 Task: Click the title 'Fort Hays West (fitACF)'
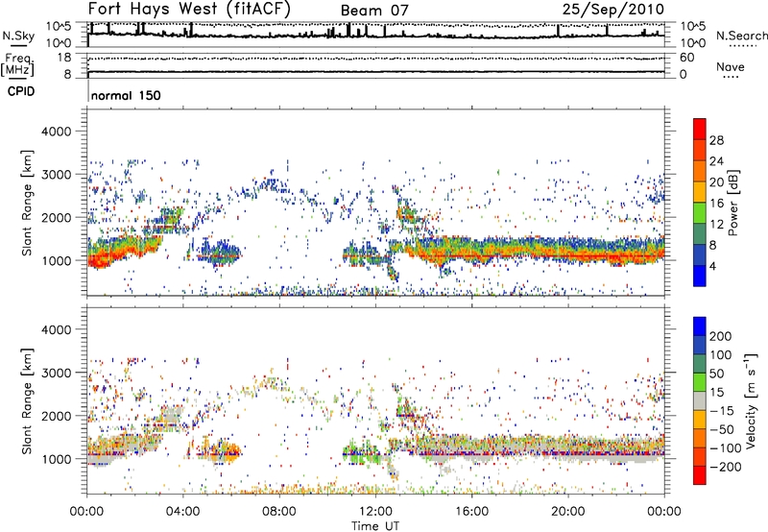pyautogui.click(x=189, y=9)
